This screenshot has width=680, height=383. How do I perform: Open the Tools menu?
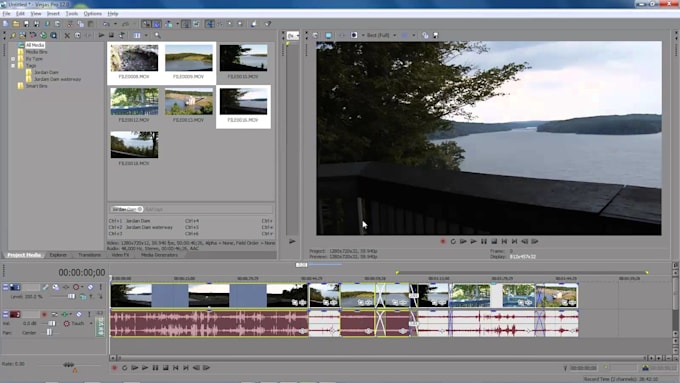coord(72,13)
